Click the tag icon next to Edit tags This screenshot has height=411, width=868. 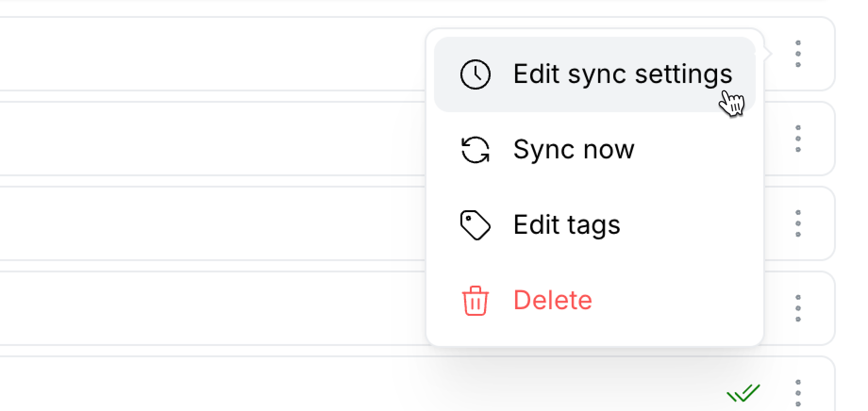476,225
